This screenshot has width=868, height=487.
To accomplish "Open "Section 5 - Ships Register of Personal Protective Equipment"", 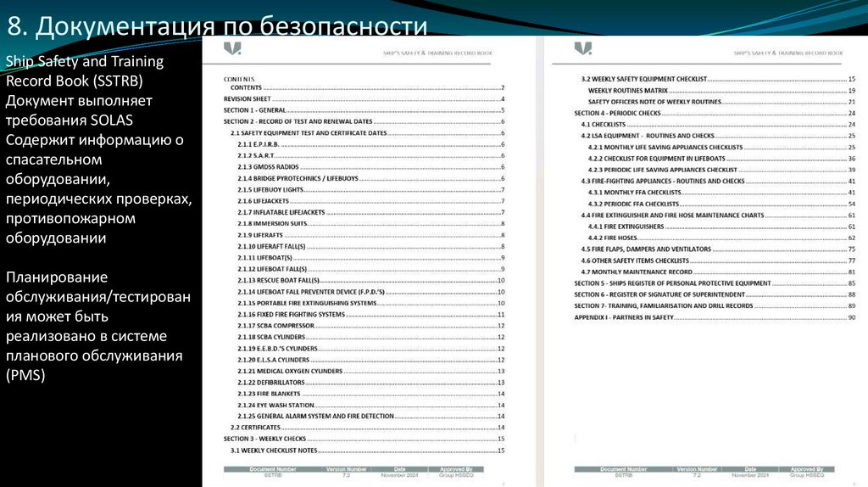I will pos(715,283).
